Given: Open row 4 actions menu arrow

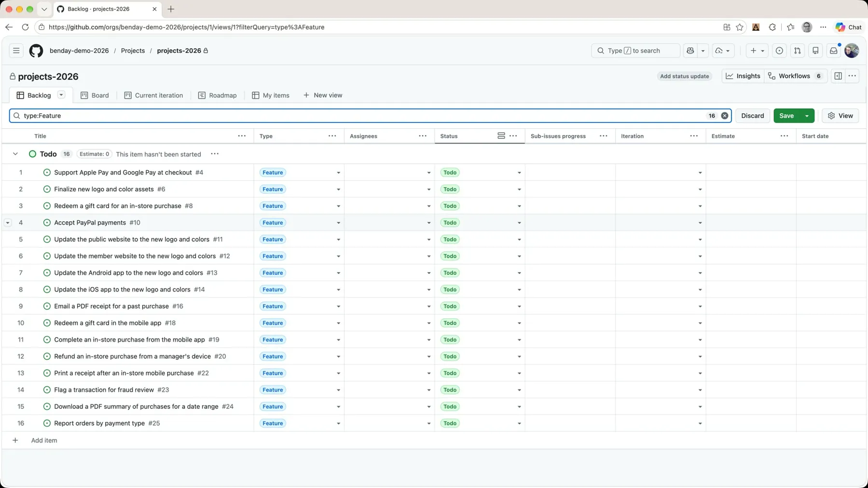Looking at the screenshot, I should tap(8, 223).
